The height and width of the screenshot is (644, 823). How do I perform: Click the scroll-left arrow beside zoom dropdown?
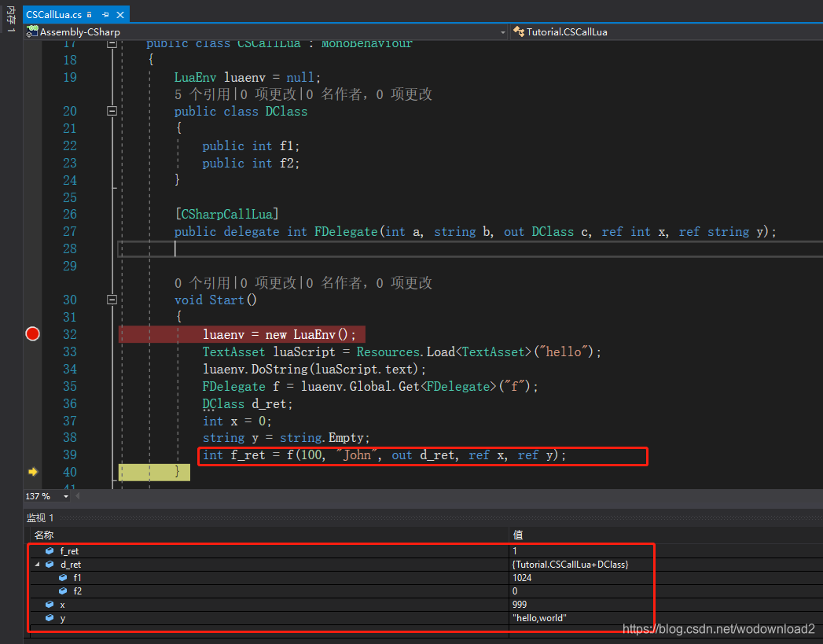click(x=78, y=496)
